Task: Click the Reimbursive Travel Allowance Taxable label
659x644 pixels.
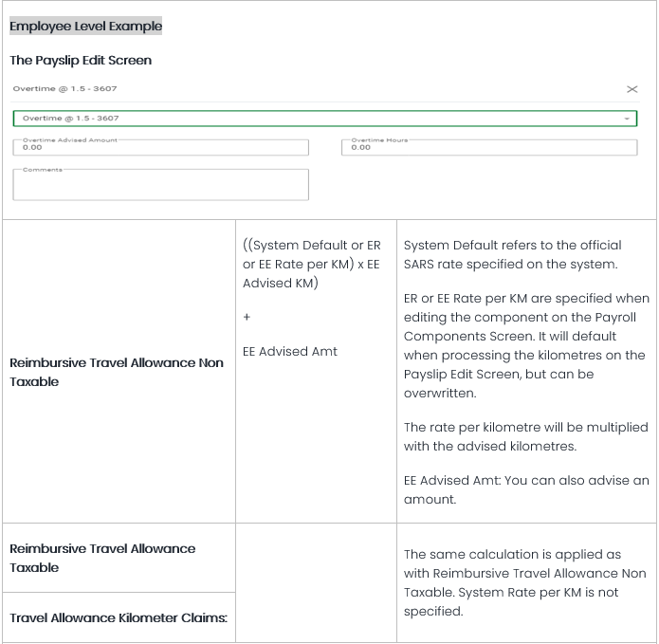Action: (102, 558)
